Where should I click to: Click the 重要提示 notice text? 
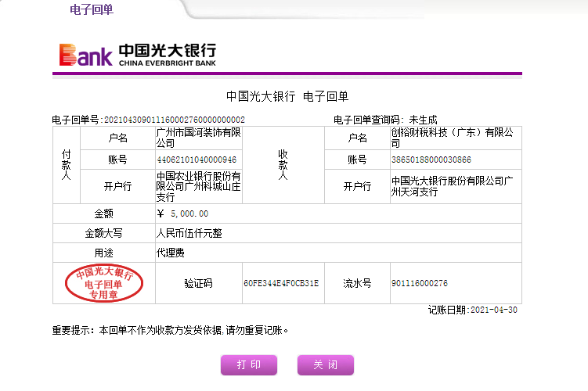170,330
